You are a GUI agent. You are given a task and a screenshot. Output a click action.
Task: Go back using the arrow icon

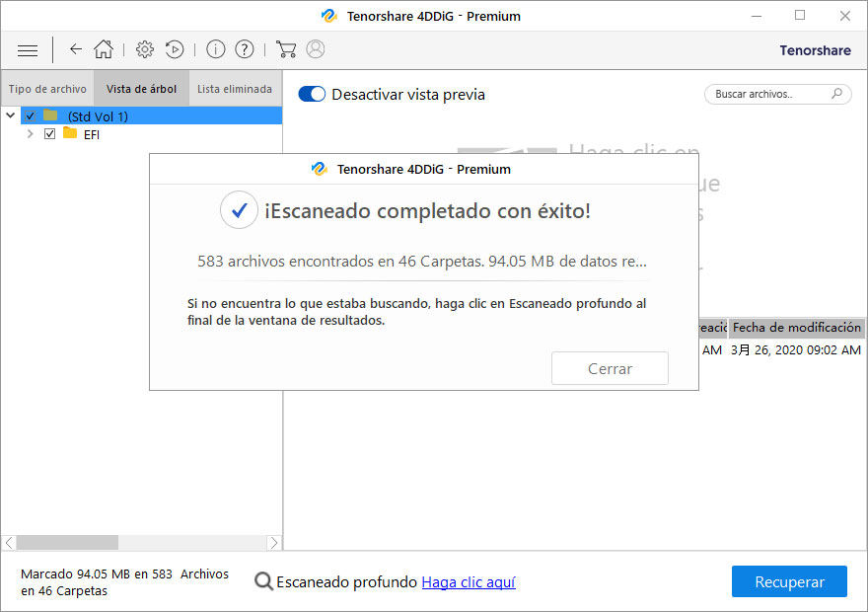click(x=75, y=49)
